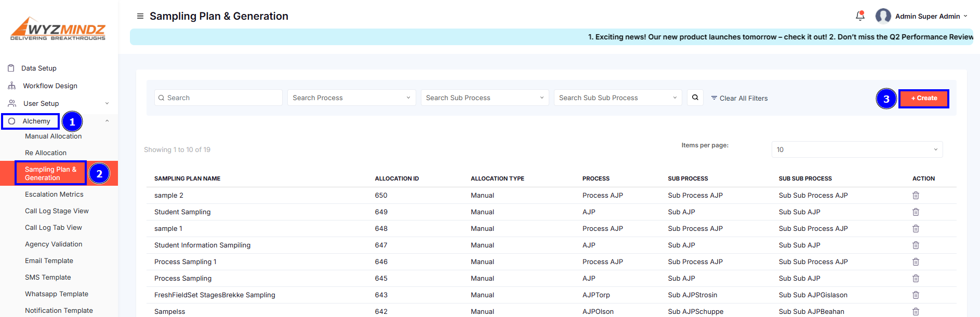Delete the Student Information Sampiling plan
The image size is (980, 317).
pyautogui.click(x=916, y=245)
